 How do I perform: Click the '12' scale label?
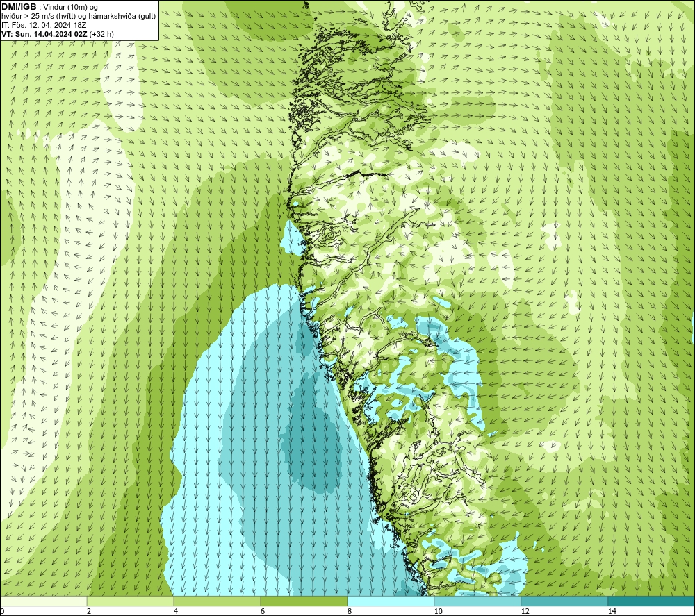(x=525, y=611)
